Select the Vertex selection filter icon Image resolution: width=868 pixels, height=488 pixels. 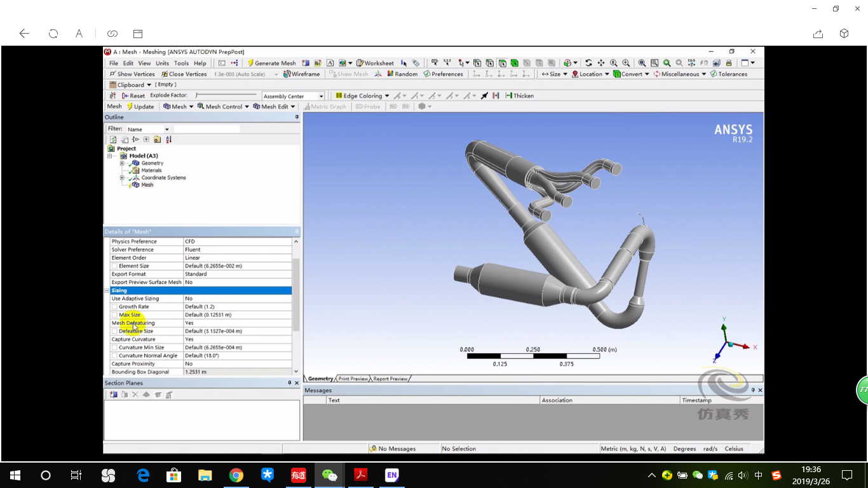(x=477, y=63)
